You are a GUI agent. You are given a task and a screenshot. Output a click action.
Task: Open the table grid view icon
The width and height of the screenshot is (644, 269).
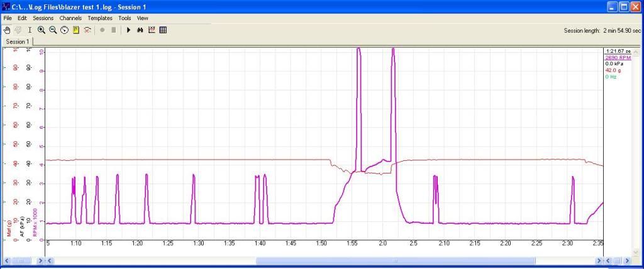point(163,30)
